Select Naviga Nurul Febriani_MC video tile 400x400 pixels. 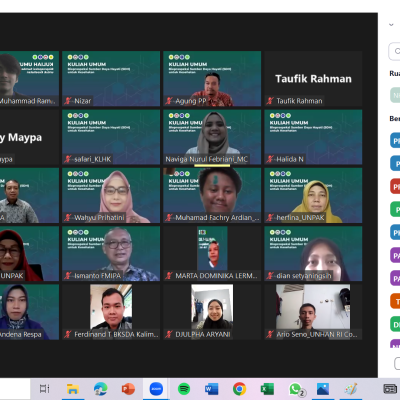[x=212, y=137]
